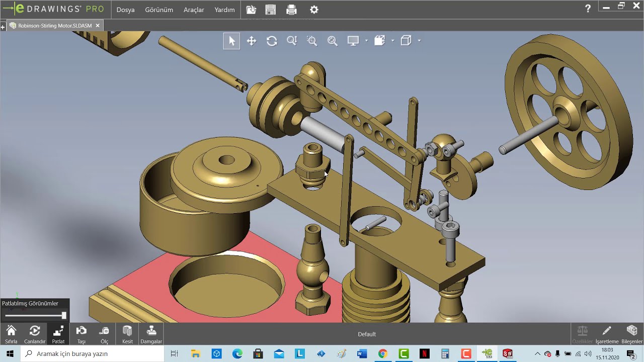Screen dimensions: 644x362
Task: Click the shaded display style cube icon
Action: tap(379, 41)
